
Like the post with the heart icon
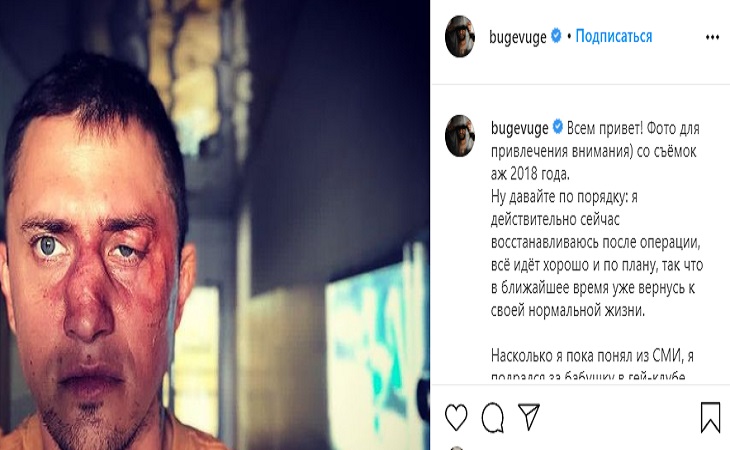coord(456,417)
